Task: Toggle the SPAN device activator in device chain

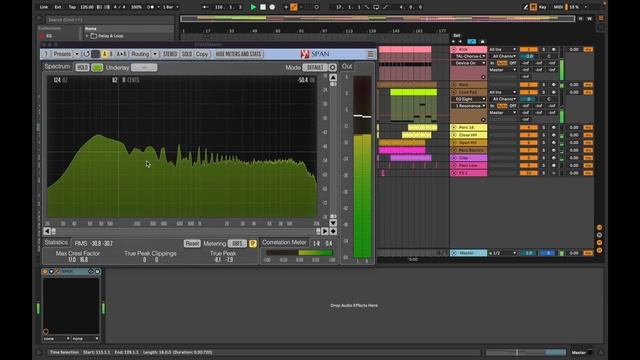Action: 45,271
